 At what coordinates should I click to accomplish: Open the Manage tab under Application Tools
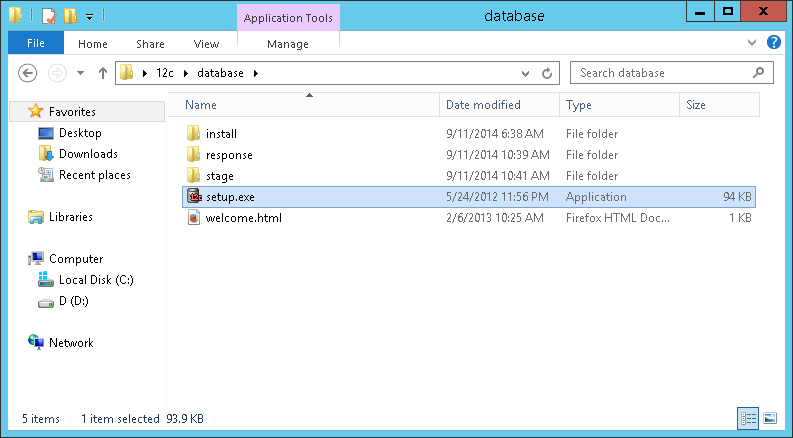pos(288,44)
